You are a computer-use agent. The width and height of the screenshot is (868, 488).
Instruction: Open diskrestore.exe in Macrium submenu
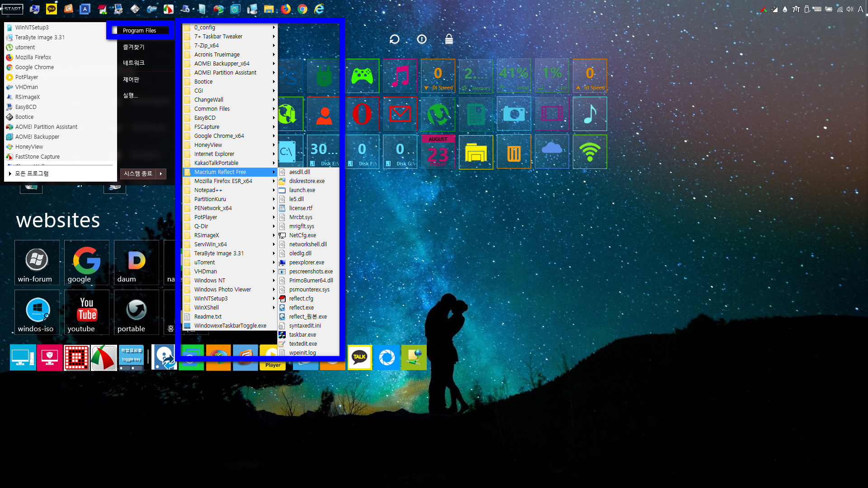tap(308, 181)
